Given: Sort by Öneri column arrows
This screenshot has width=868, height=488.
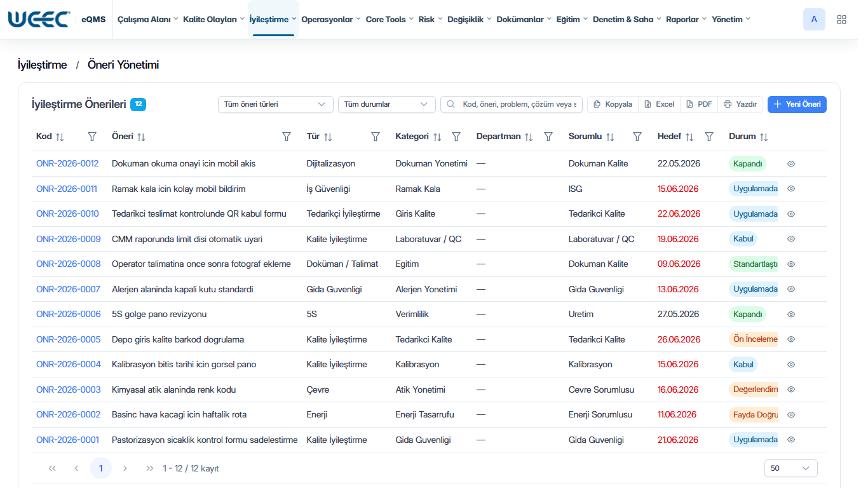Looking at the screenshot, I should tap(141, 137).
